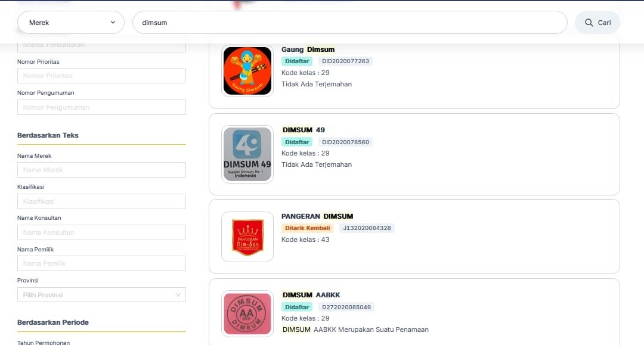Open the Pangeran Dimsum crown logo

[x=247, y=237]
